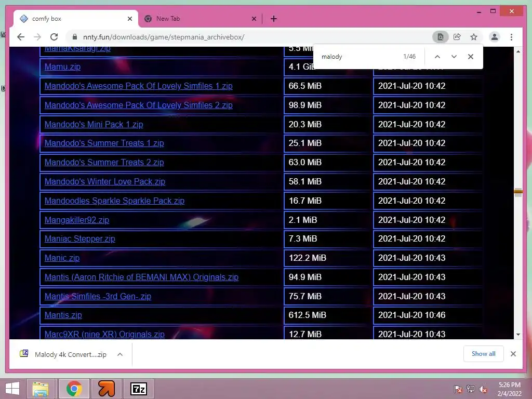This screenshot has width=532, height=399.
Task: Click the browser forward arrow
Action: pos(37,37)
